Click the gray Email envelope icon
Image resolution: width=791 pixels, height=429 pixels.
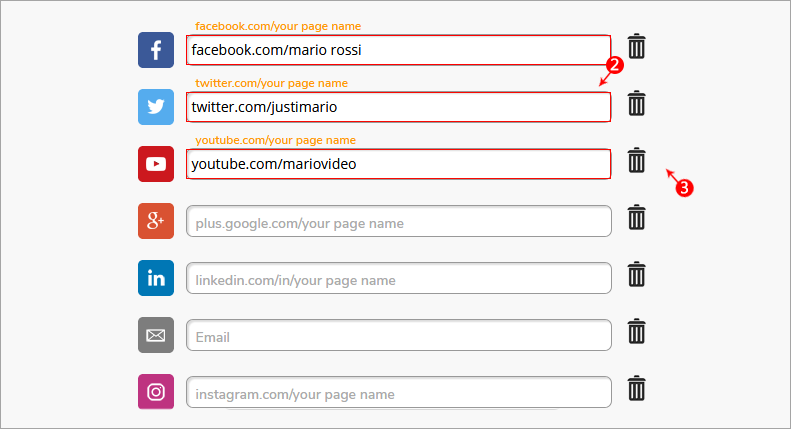pyautogui.click(x=156, y=335)
